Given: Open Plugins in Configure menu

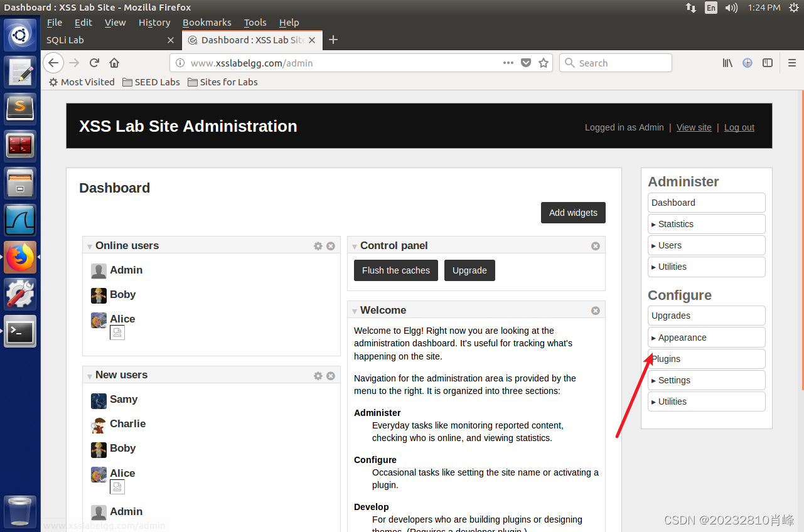Looking at the screenshot, I should pyautogui.click(x=706, y=359).
